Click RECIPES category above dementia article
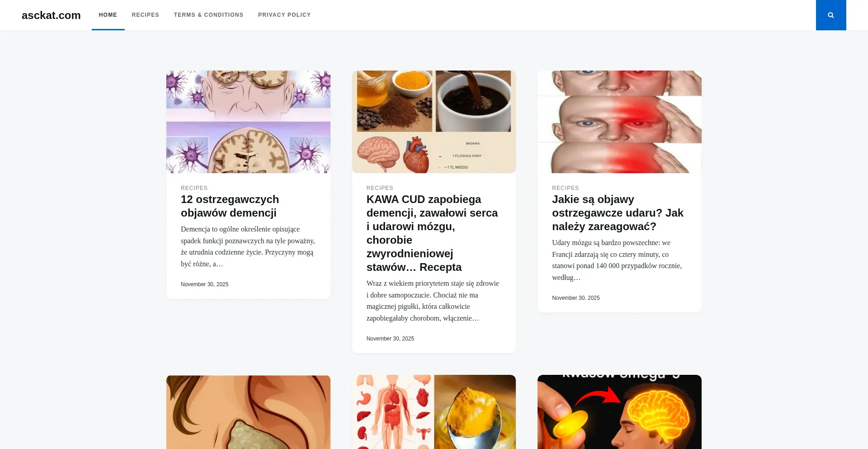This screenshot has width=868, height=449. tap(194, 188)
